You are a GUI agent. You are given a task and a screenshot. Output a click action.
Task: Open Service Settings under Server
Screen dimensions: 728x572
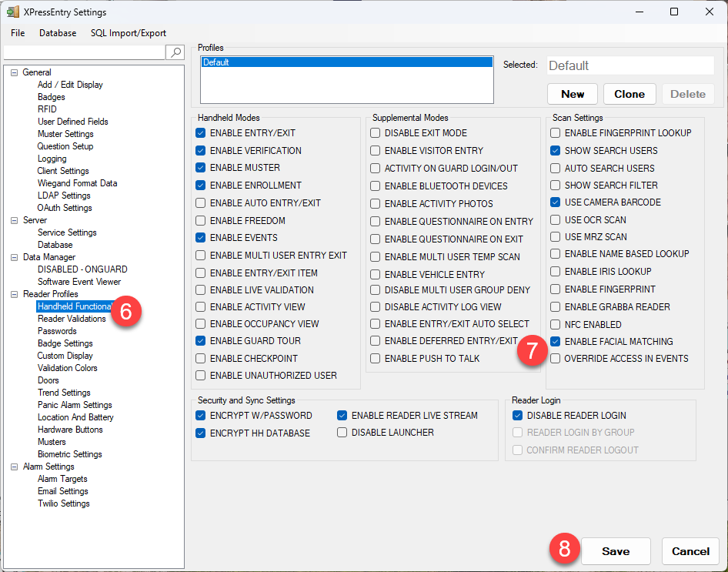click(67, 232)
